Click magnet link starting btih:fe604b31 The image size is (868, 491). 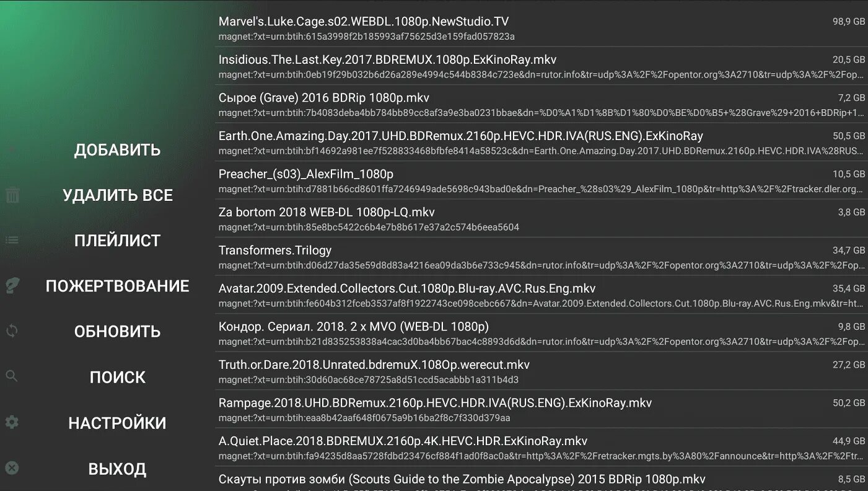coord(541,304)
